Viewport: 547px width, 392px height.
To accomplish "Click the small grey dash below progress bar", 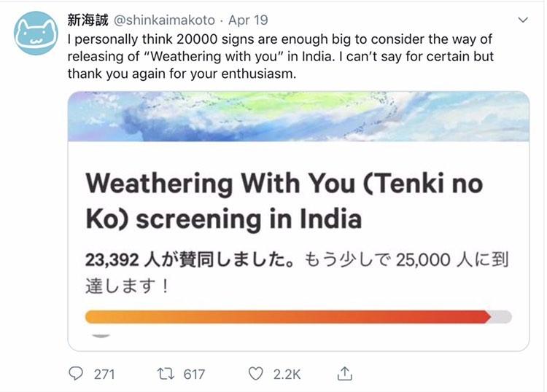I will pyautogui.click(x=101, y=336).
